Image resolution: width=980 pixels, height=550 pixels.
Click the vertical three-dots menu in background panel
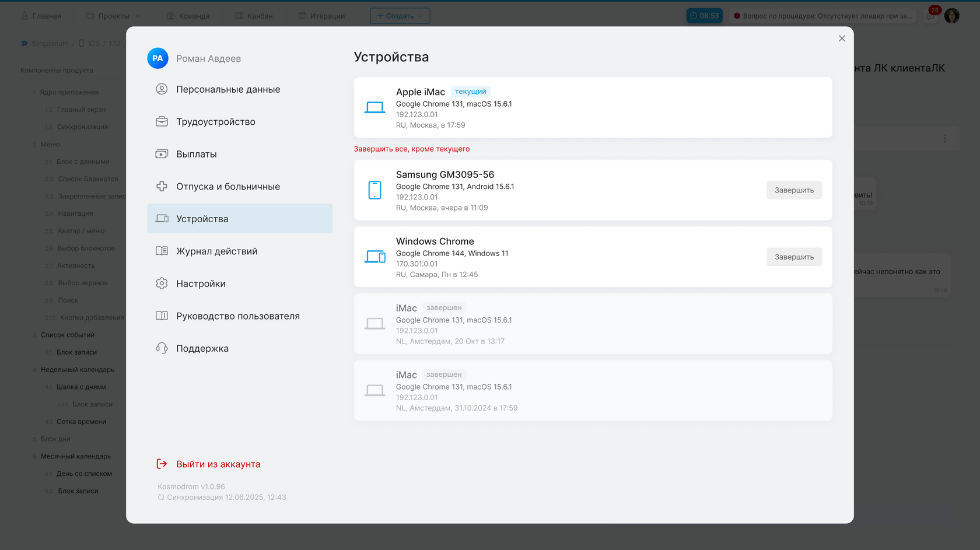coord(945,138)
